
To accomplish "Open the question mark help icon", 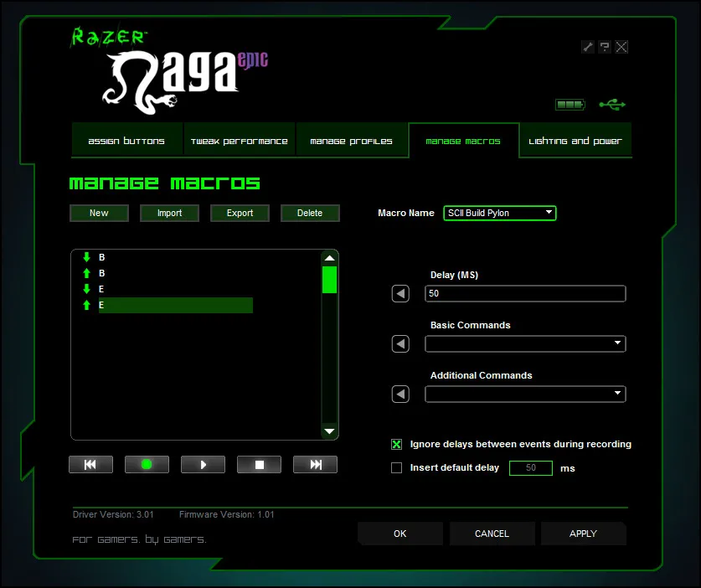I will click(x=605, y=47).
